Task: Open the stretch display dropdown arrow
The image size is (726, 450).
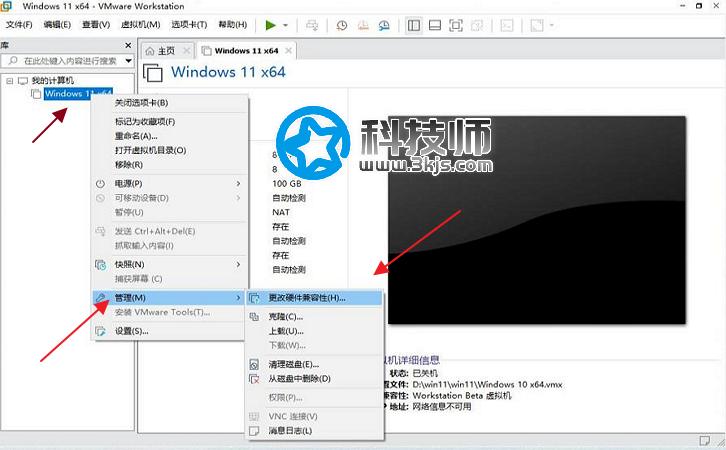Action: (551, 25)
